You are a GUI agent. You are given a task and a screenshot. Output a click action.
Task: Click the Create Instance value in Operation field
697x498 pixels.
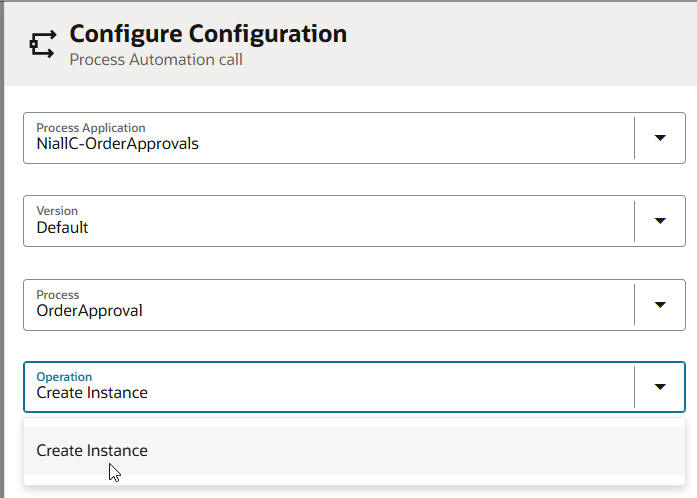92,393
